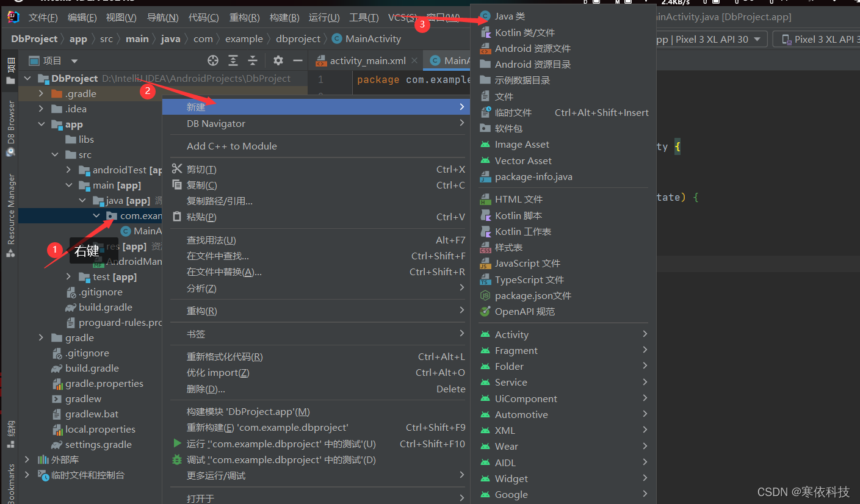Click 删除(D)... in context menu
This screenshot has height=504, width=860.
pyautogui.click(x=317, y=389)
